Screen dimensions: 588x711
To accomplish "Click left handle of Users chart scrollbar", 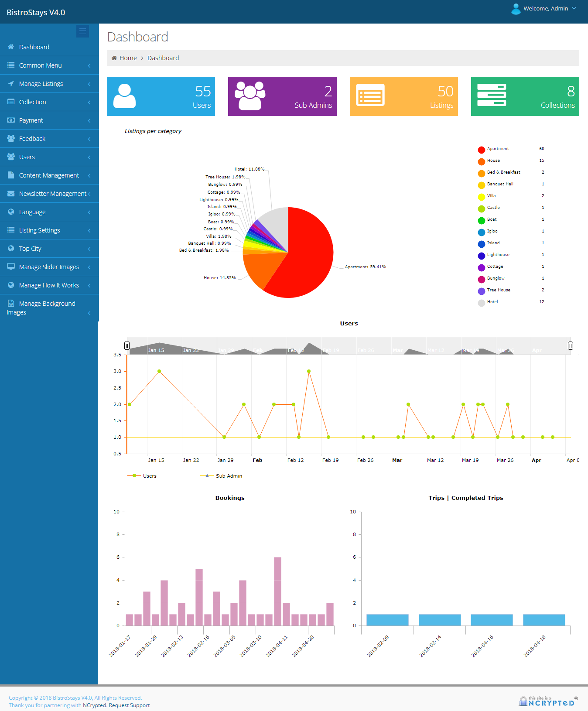I will 127,345.
